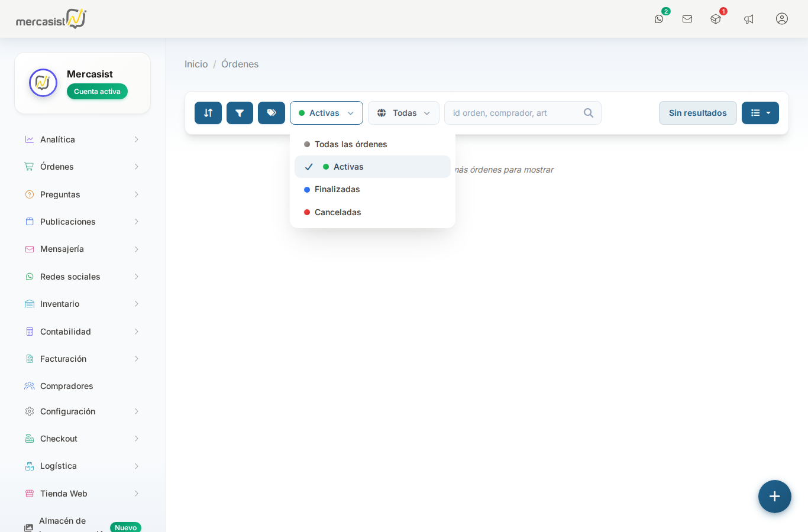
Task: Open the Todas channel dropdown
Action: (x=403, y=113)
